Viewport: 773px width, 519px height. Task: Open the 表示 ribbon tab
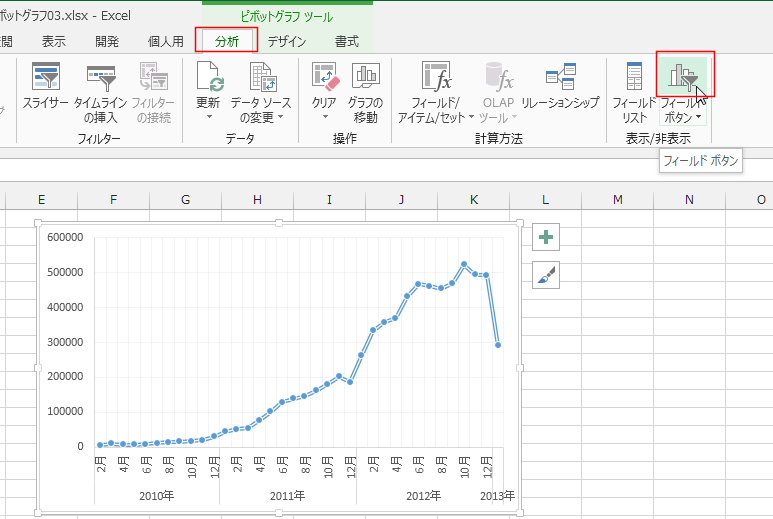[x=54, y=41]
